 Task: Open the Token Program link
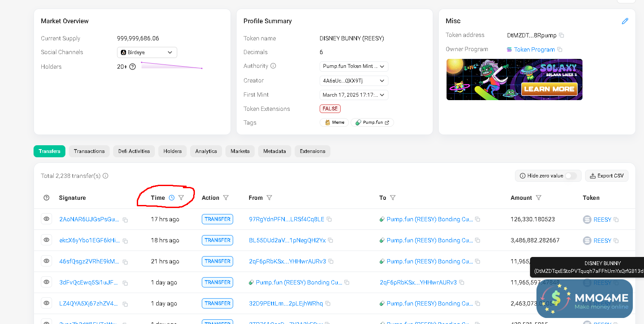534,49
